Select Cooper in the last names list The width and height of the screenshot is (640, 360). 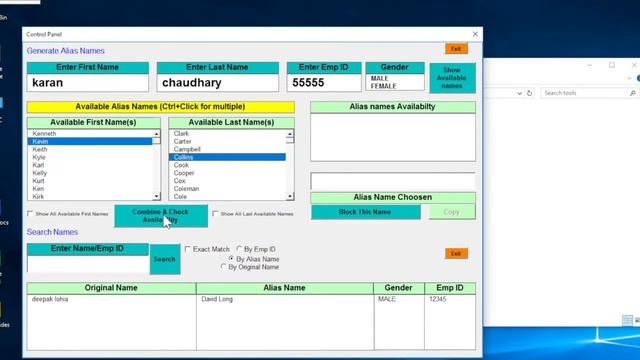[227, 173]
